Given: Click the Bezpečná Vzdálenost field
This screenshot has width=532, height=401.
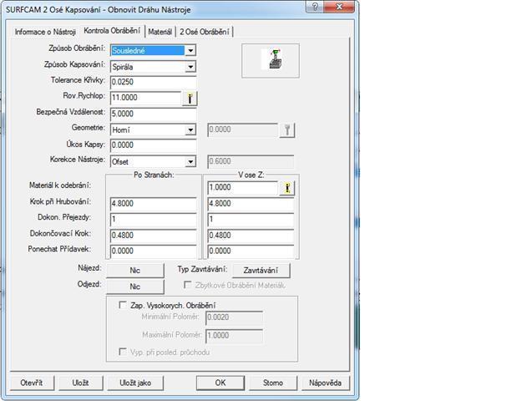Looking at the screenshot, I should (154, 114).
